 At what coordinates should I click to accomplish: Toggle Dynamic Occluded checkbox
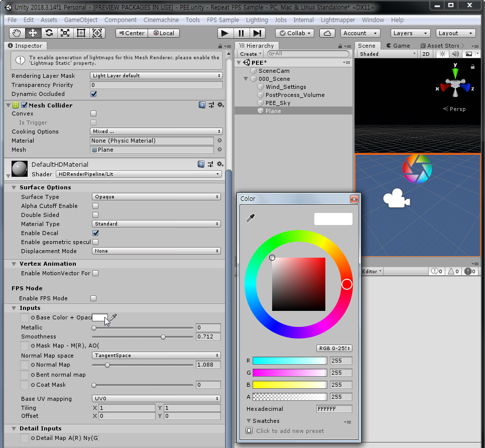click(x=93, y=94)
